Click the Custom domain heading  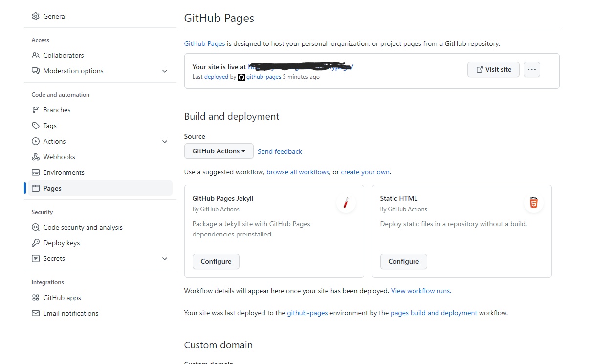point(219,345)
